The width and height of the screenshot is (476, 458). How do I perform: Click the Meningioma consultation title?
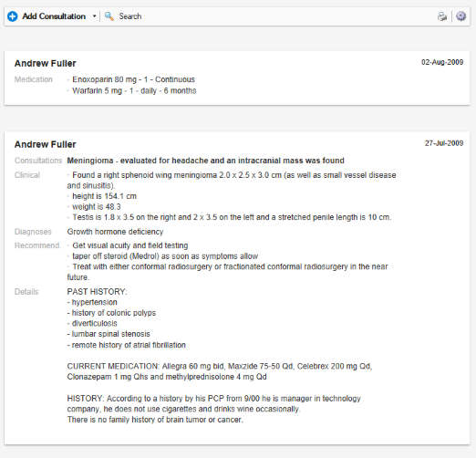coord(205,161)
